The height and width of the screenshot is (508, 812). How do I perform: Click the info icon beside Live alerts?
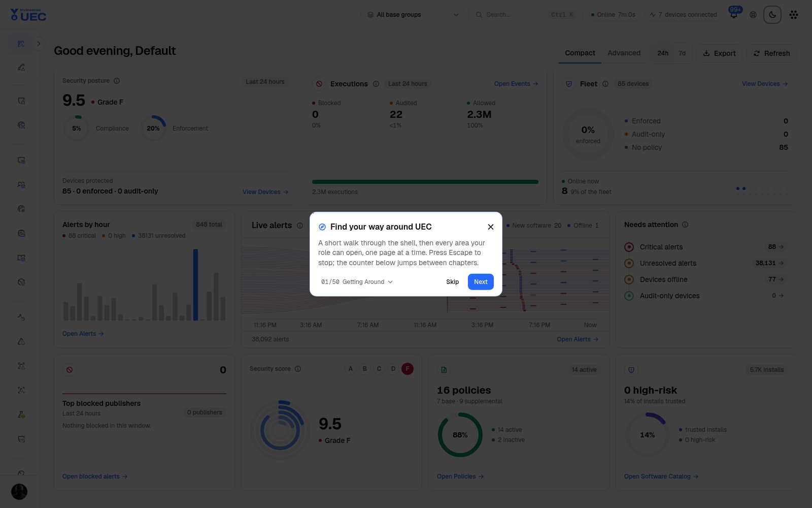click(300, 226)
